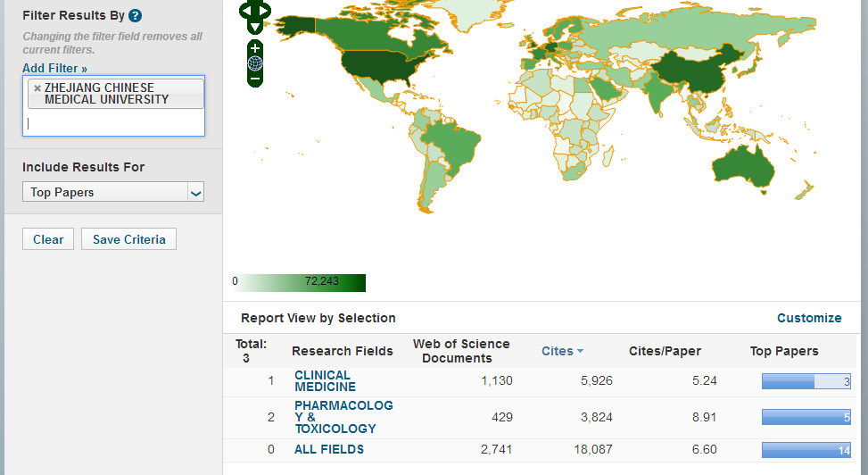This screenshot has width=868, height=475.
Task: Click the All Fields top papers bar
Action: point(806,450)
